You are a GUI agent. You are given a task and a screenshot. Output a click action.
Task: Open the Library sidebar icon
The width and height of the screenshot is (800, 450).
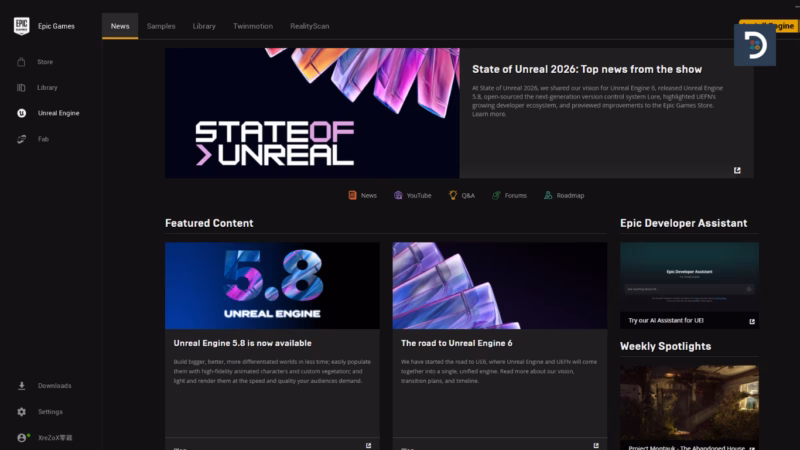click(x=21, y=88)
